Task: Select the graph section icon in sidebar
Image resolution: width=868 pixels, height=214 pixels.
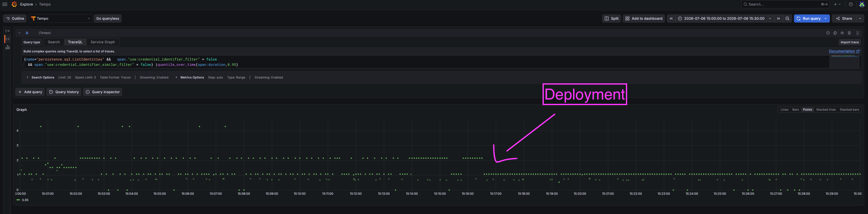Action: tap(7, 47)
